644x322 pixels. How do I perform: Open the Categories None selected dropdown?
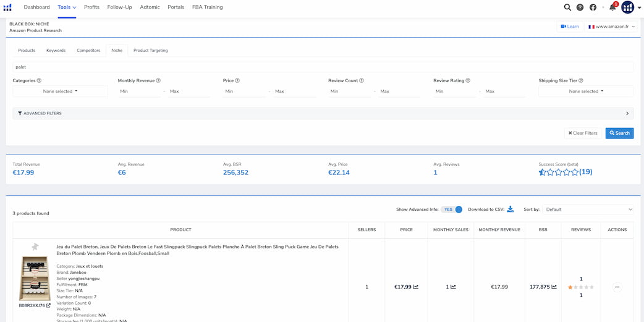click(x=61, y=91)
